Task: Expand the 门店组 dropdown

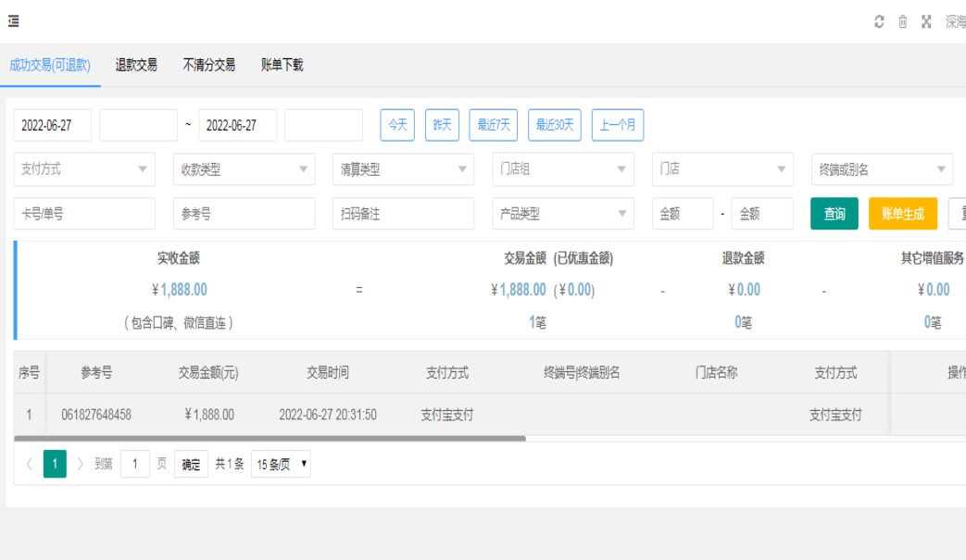Action: click(x=562, y=169)
